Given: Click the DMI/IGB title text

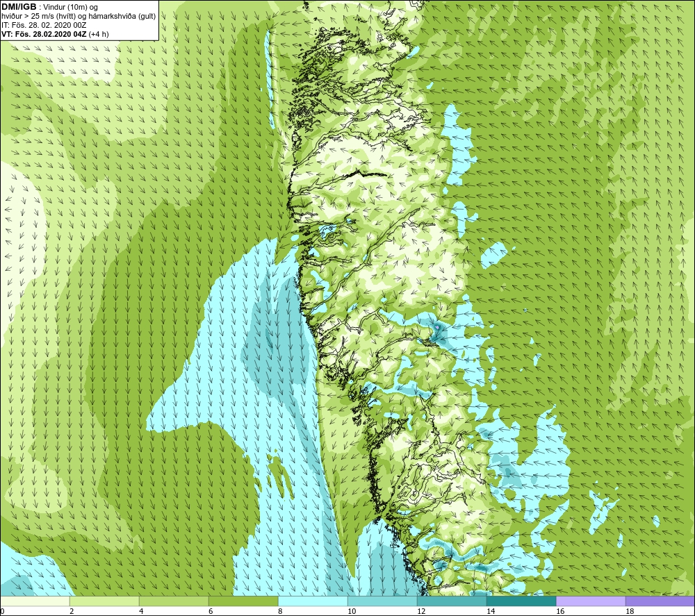Looking at the screenshot, I should (x=19, y=7).
